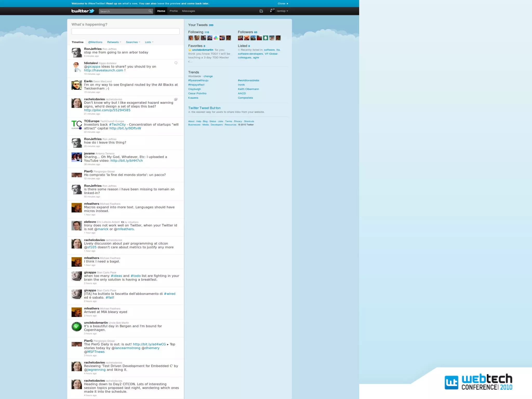Image resolution: width=532 pixels, height=399 pixels.
Task: Open the Messages menu item
Action: point(188,11)
